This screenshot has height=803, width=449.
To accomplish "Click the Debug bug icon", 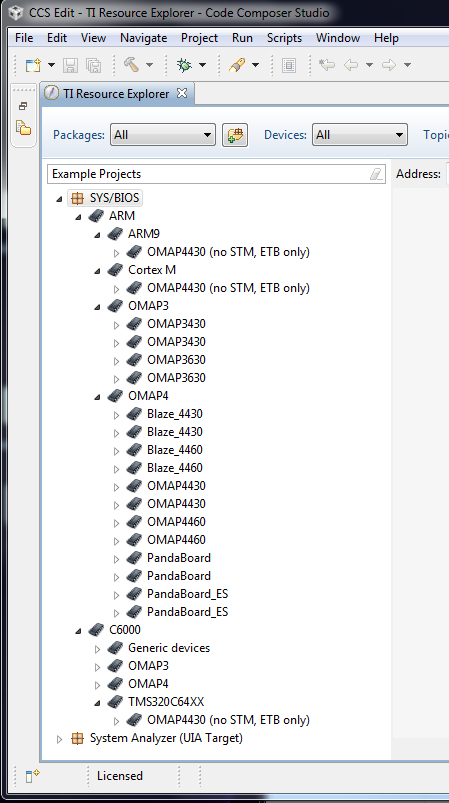I will coord(184,65).
